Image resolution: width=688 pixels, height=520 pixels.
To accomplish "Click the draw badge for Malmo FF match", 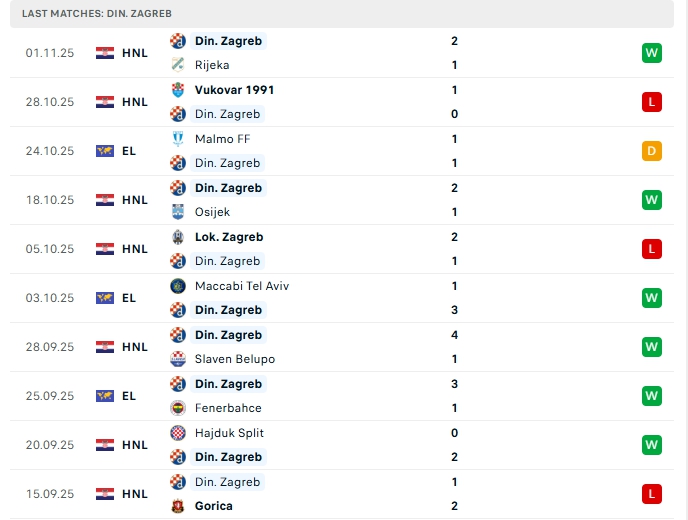I will click(x=652, y=151).
